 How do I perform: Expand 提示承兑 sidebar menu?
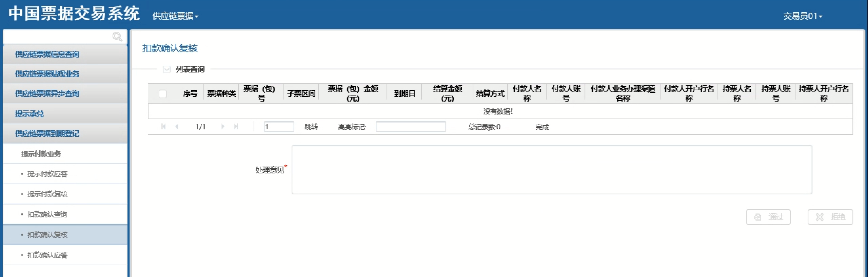coord(65,113)
